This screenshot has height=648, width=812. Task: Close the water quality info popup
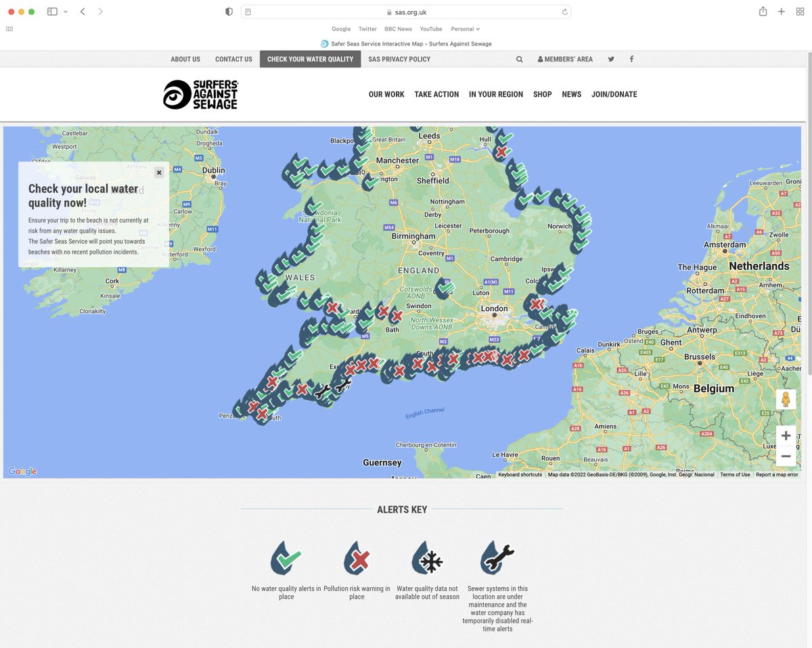point(159,172)
